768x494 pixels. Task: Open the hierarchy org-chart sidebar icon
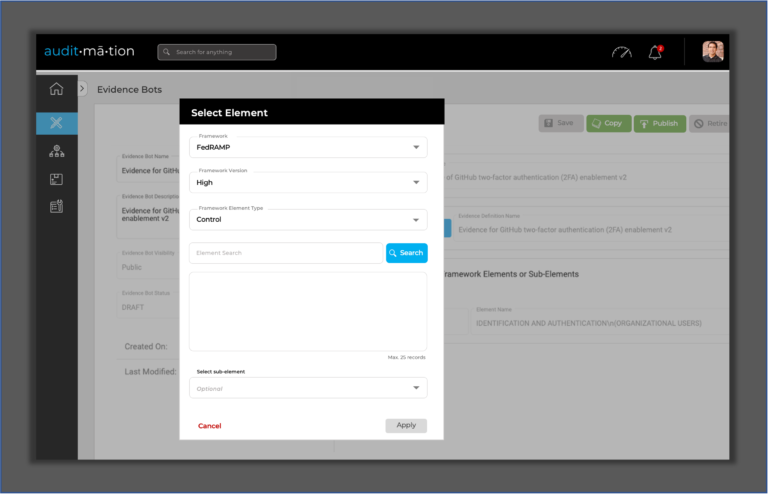click(56, 151)
